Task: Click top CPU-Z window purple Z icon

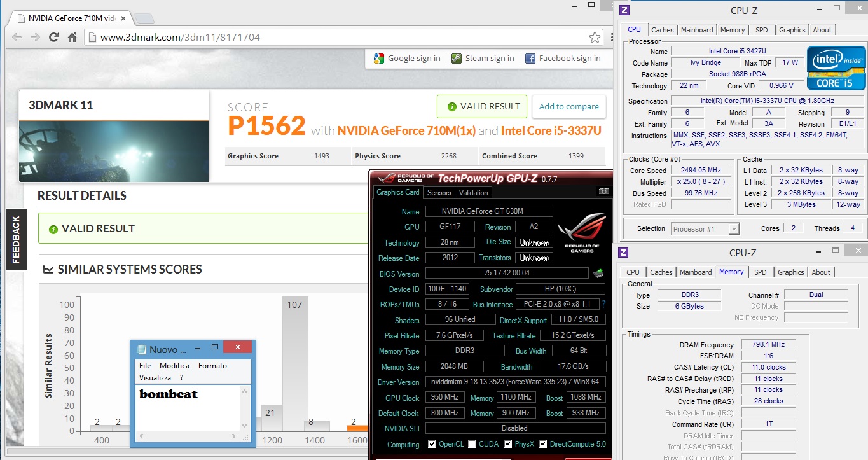Action: point(624,10)
